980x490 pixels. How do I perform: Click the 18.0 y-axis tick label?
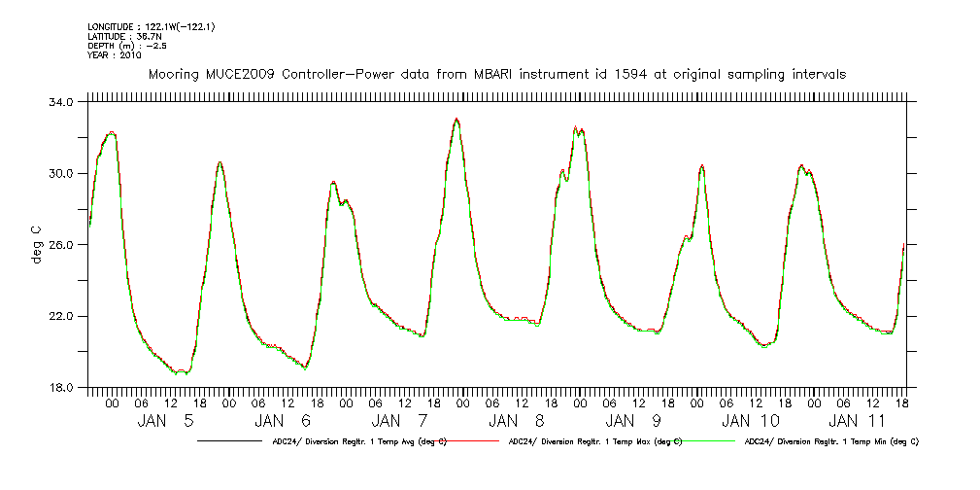pyautogui.click(x=60, y=388)
